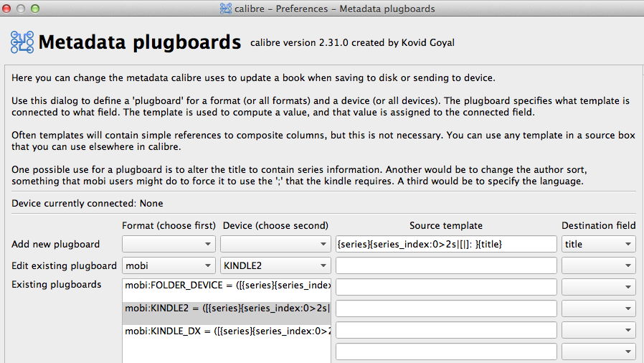Click the calibre icon in the title bar
Viewport: 644px width, 363px height.
pos(226,9)
